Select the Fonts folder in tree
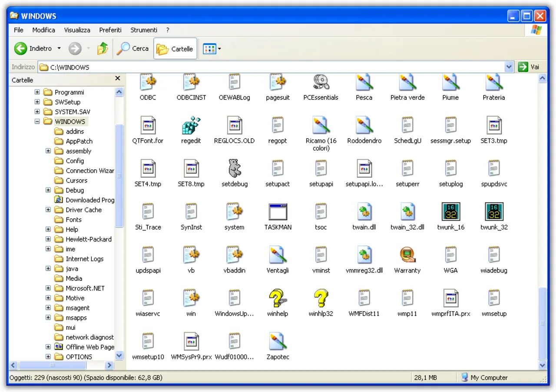Image resolution: width=556 pixels, height=392 pixels. (x=68, y=220)
